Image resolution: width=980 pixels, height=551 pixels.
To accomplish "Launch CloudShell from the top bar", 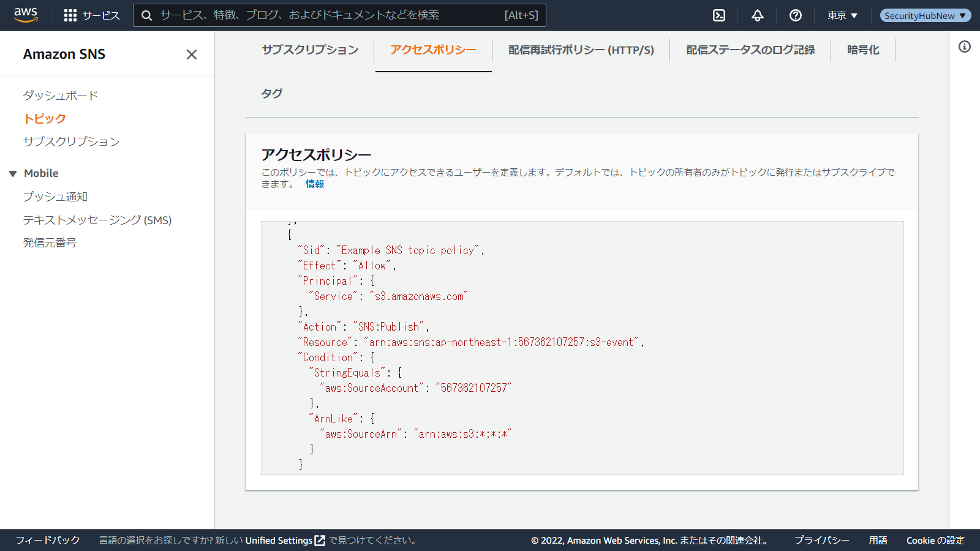I will point(719,15).
